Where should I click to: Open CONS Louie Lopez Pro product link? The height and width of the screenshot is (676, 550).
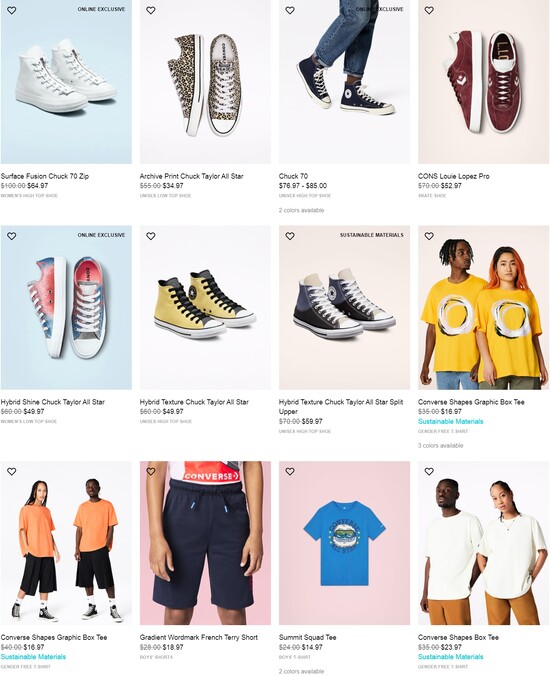453,176
